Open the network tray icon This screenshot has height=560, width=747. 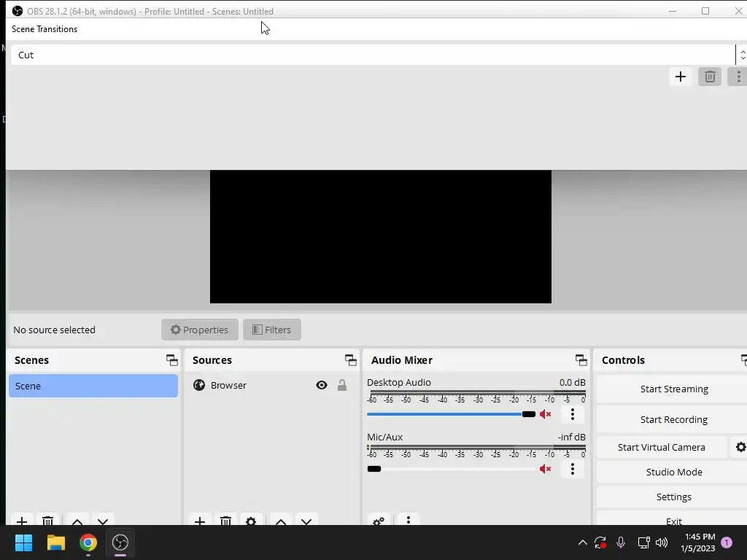[643, 542]
